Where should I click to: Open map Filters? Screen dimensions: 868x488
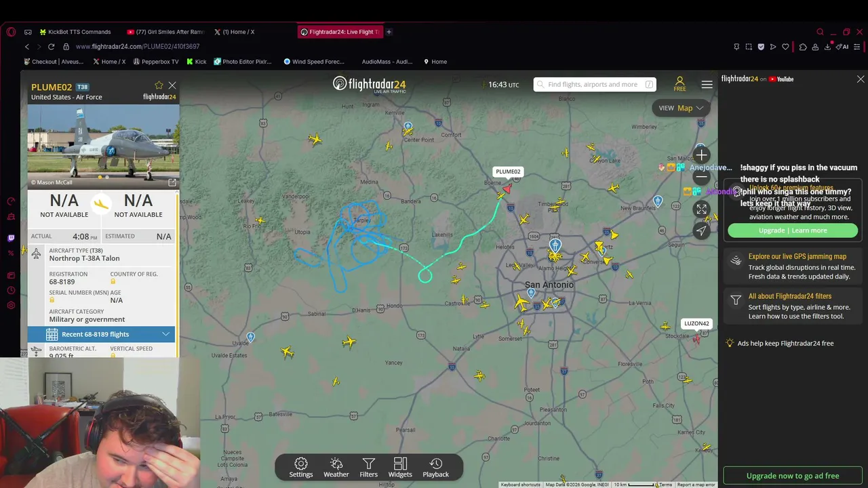[x=369, y=467]
